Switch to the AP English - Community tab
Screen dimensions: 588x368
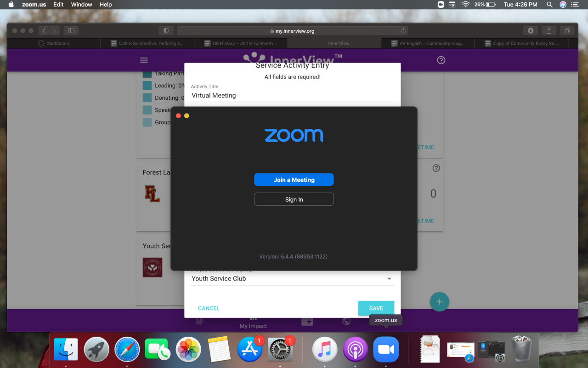428,43
